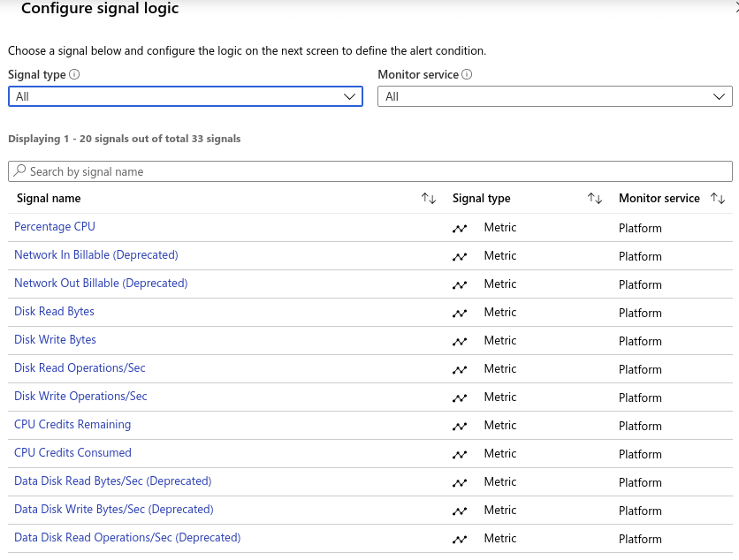Click the sort arrows on Monitor service column
Image resolution: width=739 pixels, height=560 pixels.
(718, 198)
